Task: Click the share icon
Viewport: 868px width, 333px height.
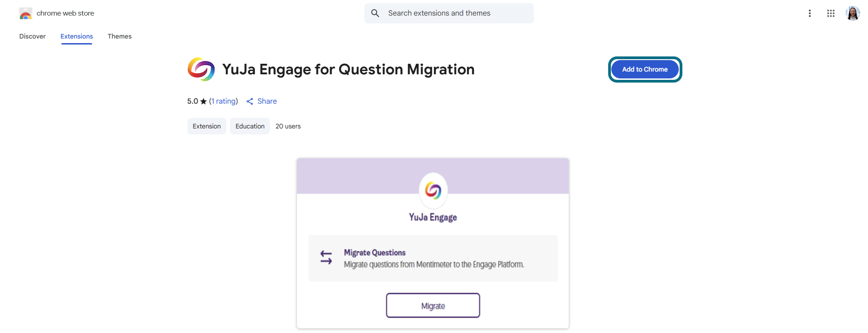Action: coord(250,101)
